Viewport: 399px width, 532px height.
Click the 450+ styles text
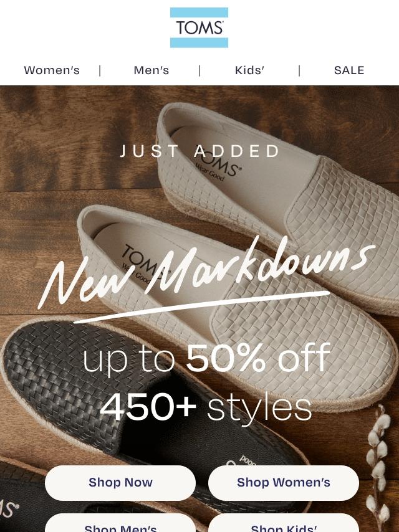click(206, 406)
